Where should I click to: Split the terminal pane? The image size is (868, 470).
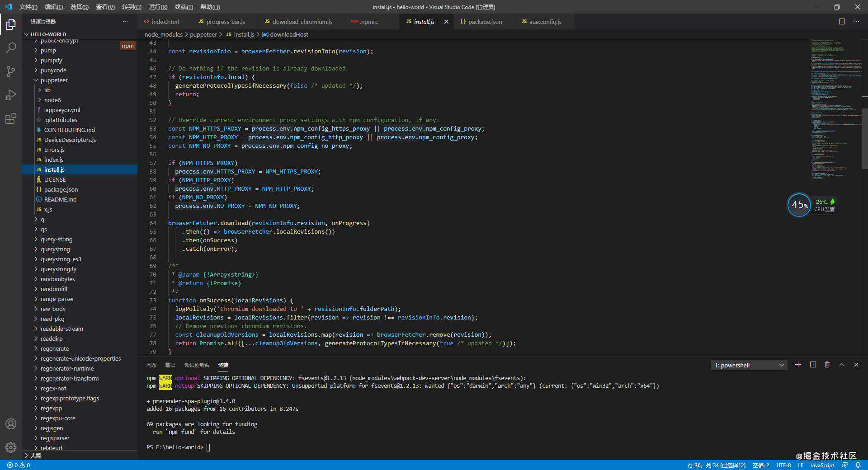813,365
